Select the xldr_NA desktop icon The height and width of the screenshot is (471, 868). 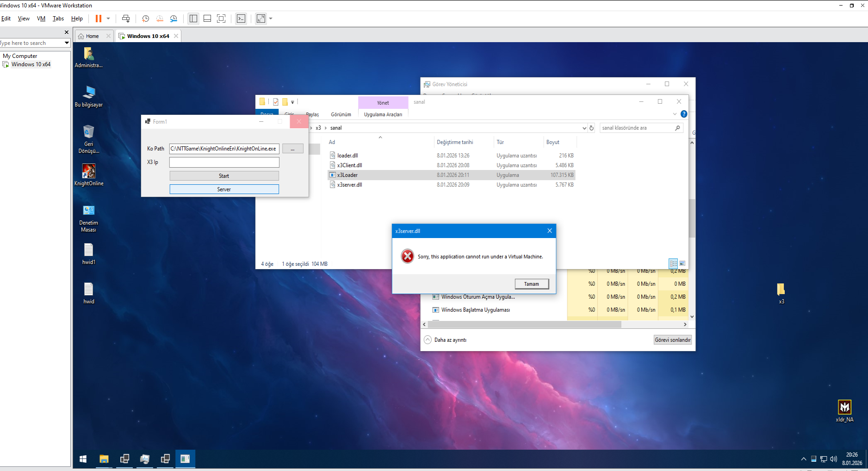844,411
